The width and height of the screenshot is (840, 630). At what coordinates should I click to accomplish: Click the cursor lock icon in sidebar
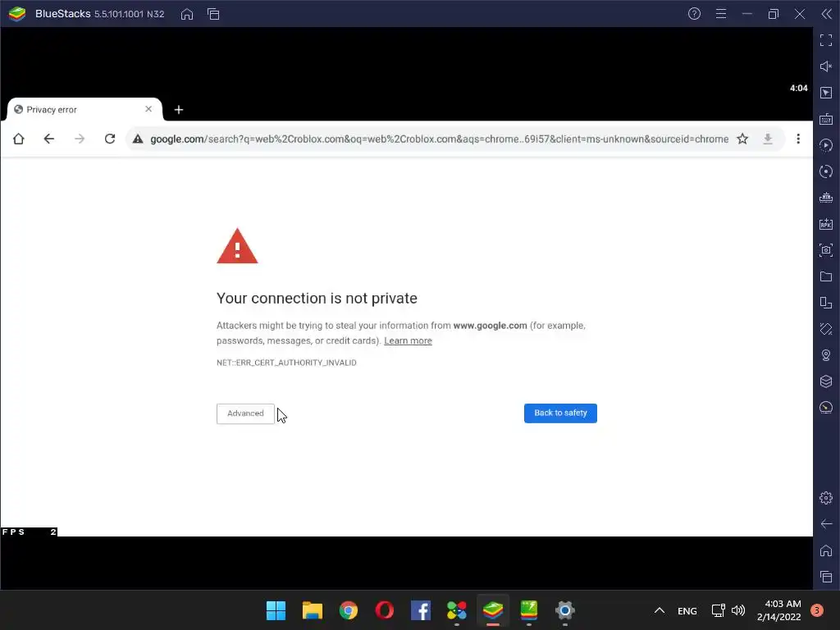pos(826,93)
